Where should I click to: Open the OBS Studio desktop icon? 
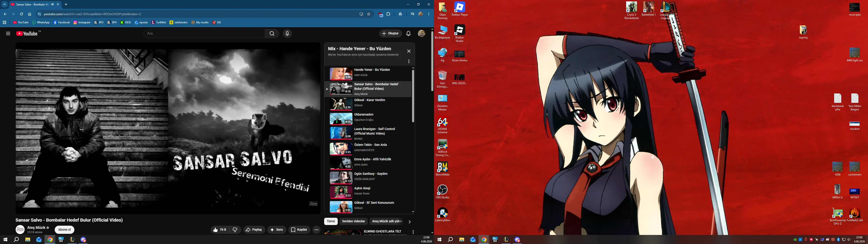click(x=442, y=192)
